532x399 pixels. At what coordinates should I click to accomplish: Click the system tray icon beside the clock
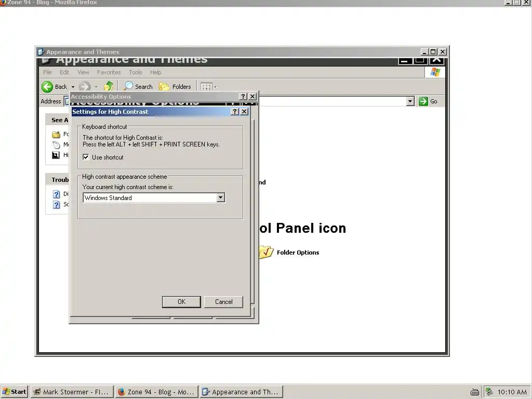point(489,392)
